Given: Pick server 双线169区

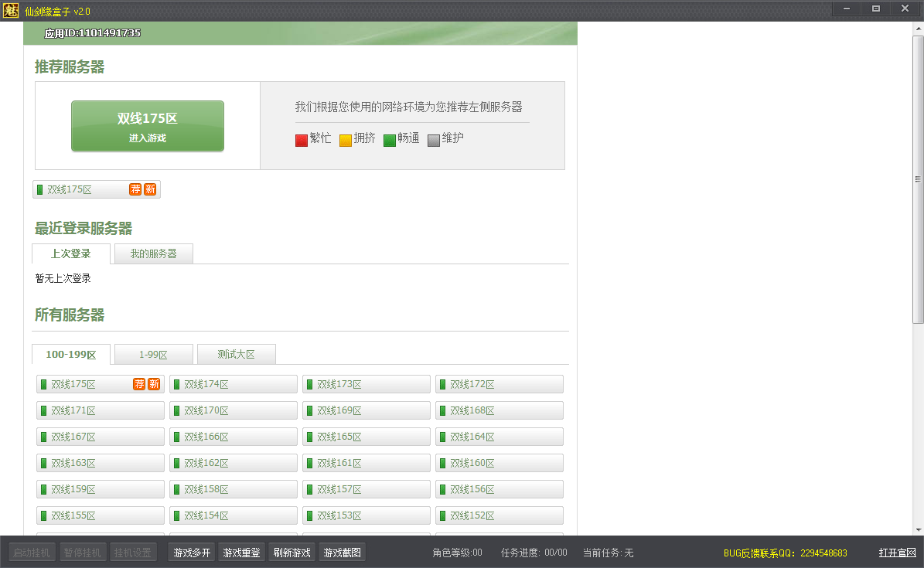Looking at the screenshot, I should click(x=367, y=410).
